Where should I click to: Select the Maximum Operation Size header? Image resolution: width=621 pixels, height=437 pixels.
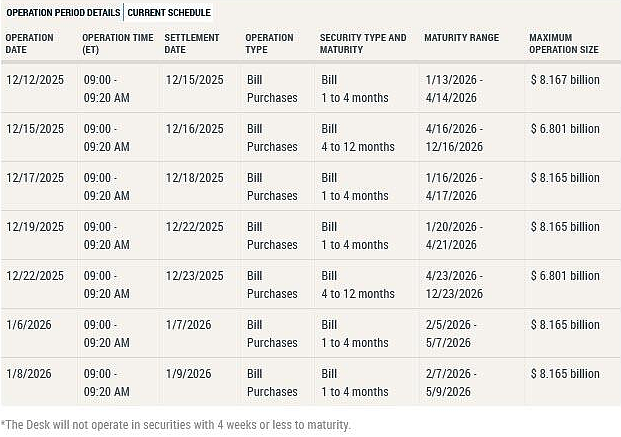click(x=564, y=44)
